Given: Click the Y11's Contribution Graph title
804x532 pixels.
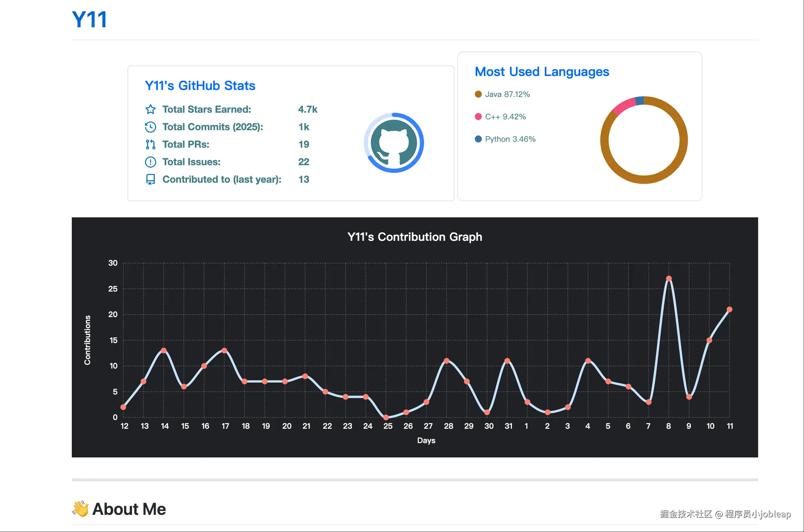Looking at the screenshot, I should click(x=415, y=237).
